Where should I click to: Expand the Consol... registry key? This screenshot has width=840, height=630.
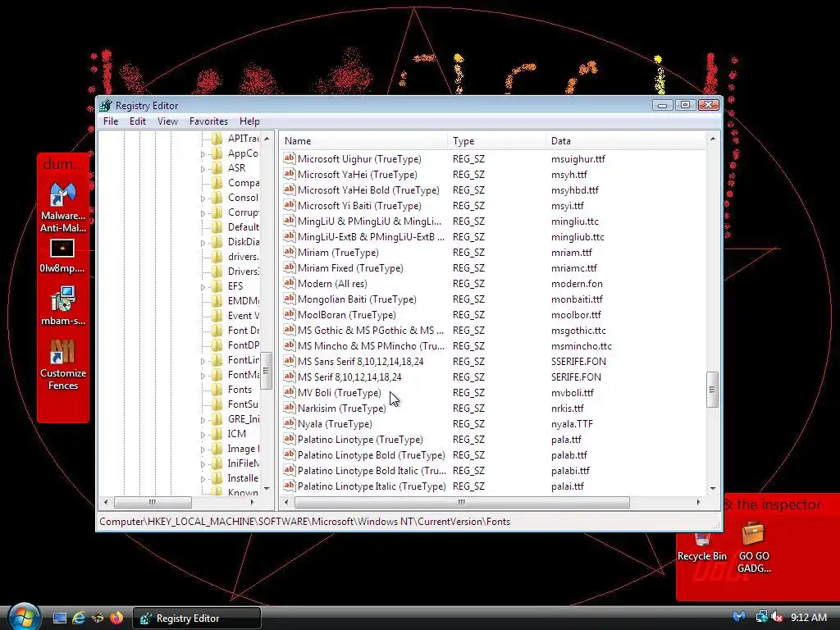[x=203, y=199]
